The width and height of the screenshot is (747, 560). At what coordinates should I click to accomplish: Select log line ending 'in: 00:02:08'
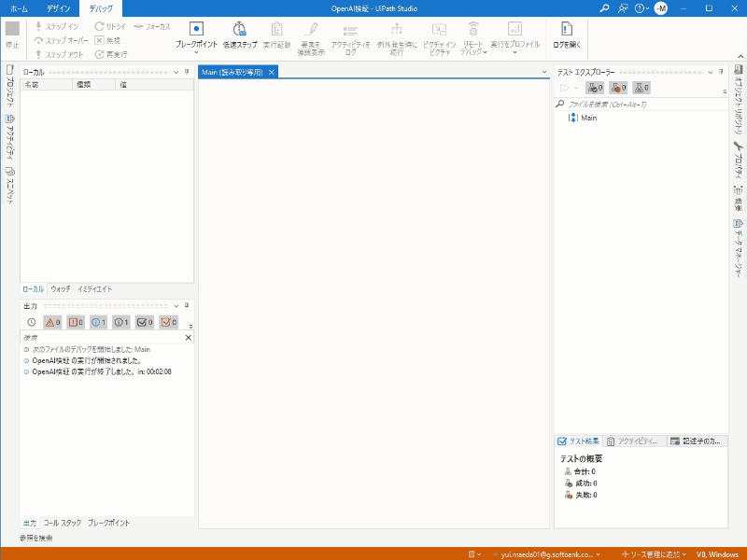click(102, 371)
